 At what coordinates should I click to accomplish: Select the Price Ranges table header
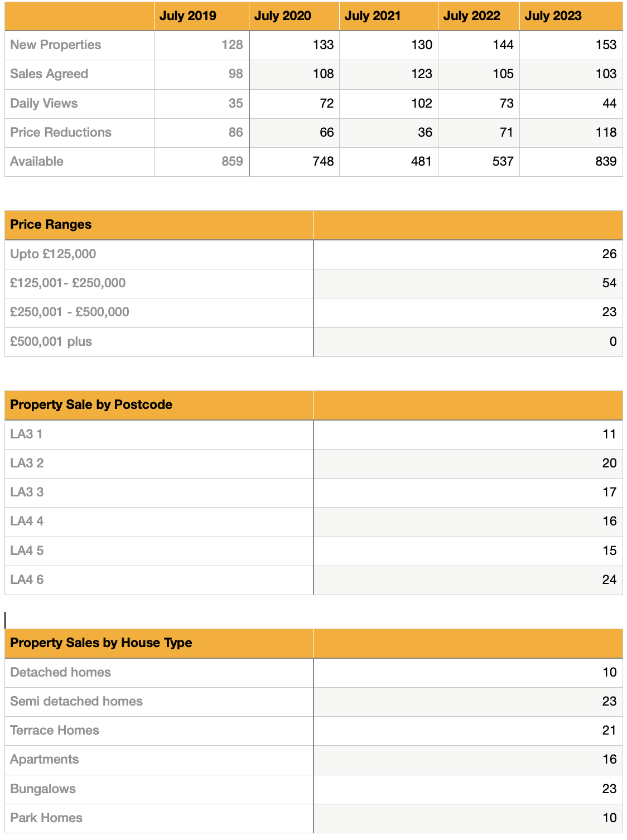(51, 225)
